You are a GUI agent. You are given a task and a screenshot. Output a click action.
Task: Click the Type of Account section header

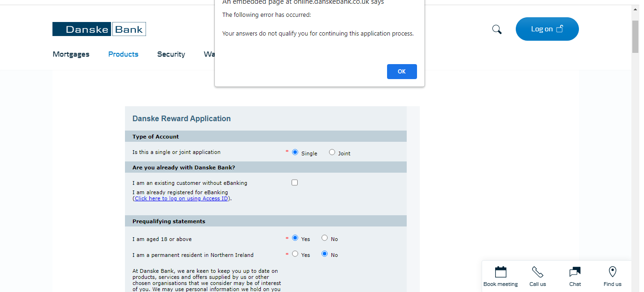click(266, 136)
